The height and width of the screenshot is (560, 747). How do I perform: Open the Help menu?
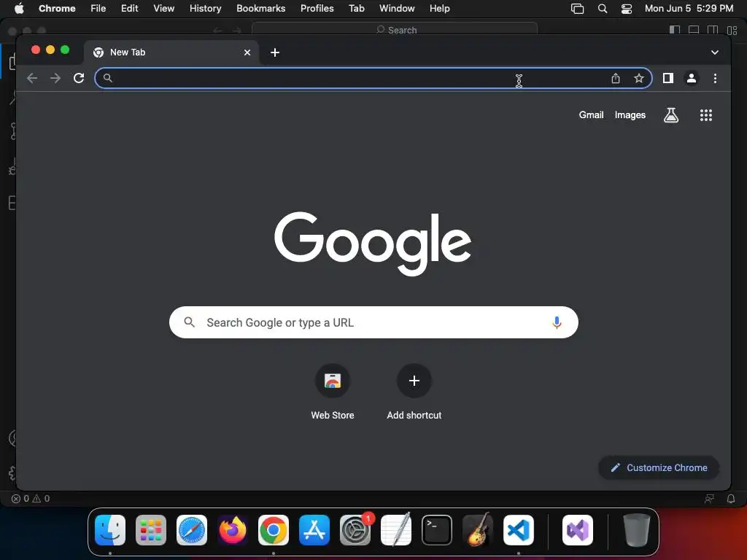(439, 8)
